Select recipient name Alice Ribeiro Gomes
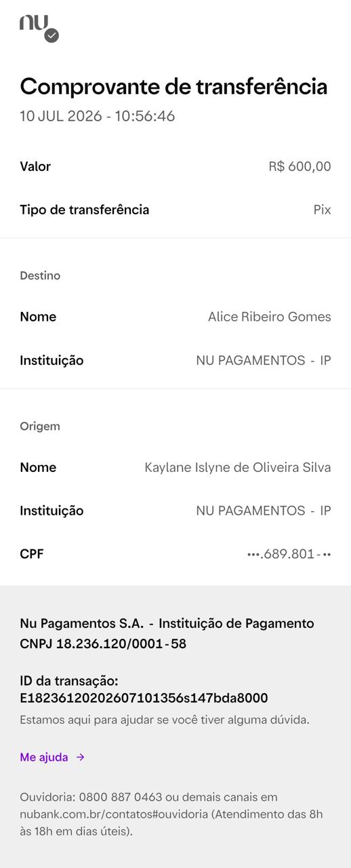Image resolution: width=351 pixels, height=868 pixels. (269, 317)
